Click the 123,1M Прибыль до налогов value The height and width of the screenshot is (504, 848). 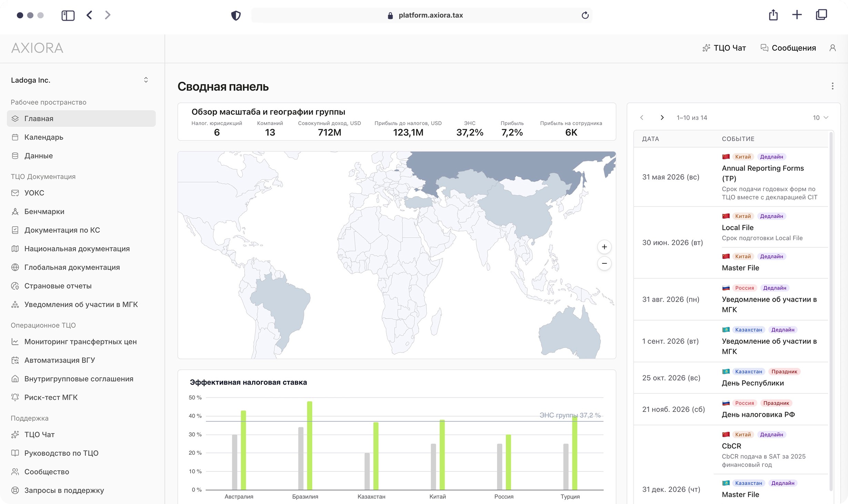(408, 132)
